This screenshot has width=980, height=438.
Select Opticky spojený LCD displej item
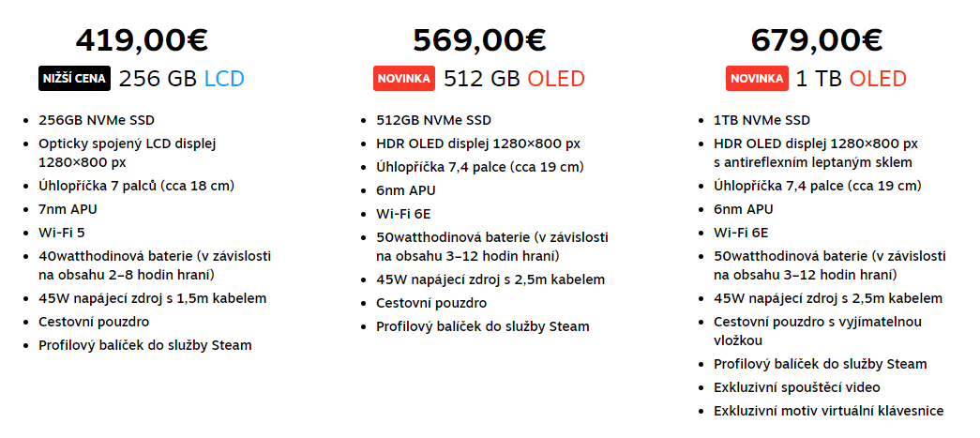click(x=127, y=153)
